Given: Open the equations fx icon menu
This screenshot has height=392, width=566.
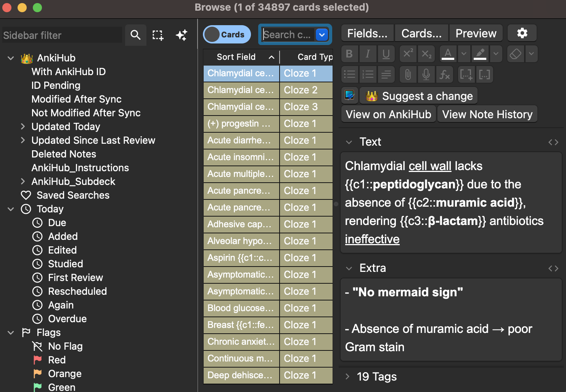Looking at the screenshot, I should (444, 74).
